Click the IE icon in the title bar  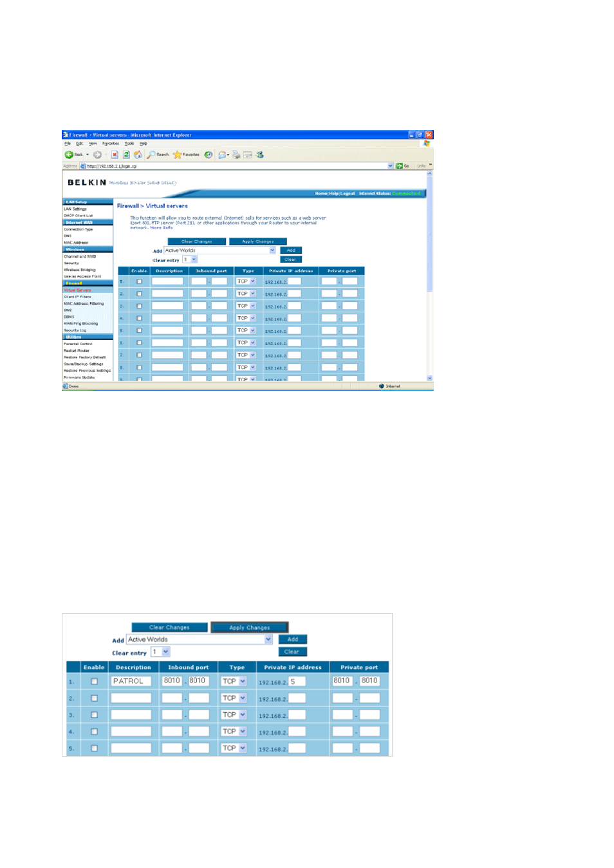click(x=66, y=135)
